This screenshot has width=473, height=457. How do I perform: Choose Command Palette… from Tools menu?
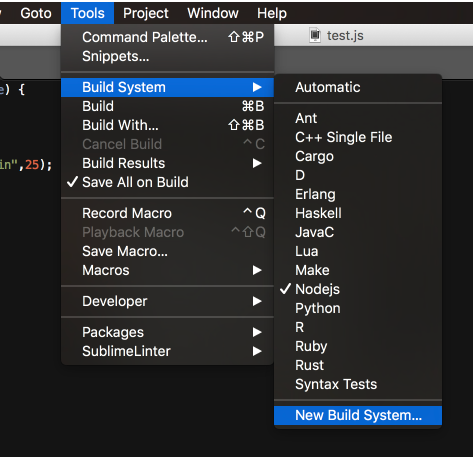coord(167,37)
